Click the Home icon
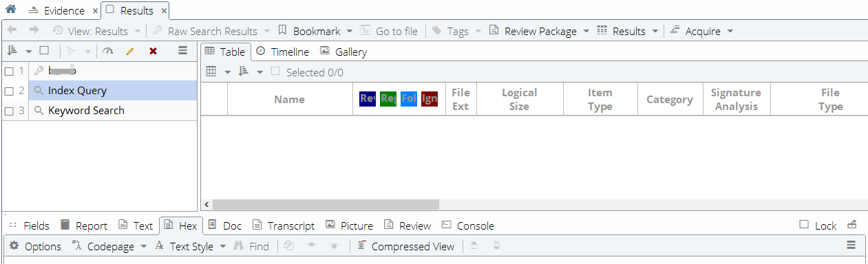Image resolution: width=868 pixels, height=264 pixels. [x=10, y=10]
